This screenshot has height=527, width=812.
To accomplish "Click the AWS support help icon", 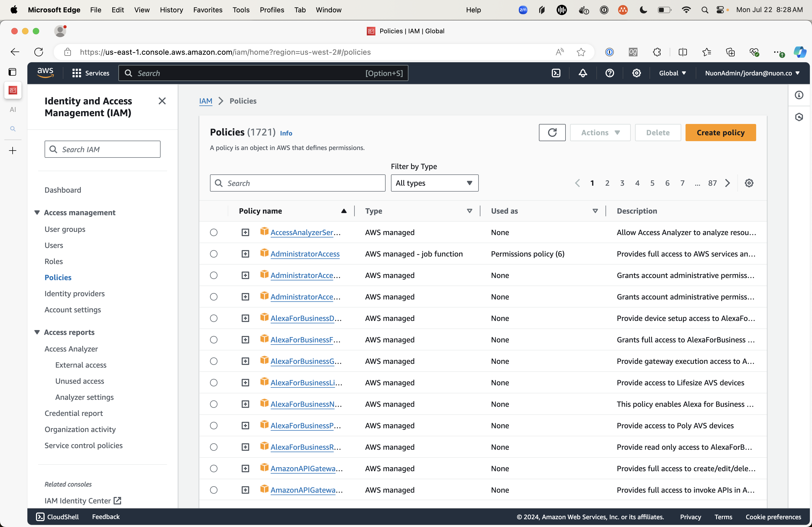I will point(609,73).
